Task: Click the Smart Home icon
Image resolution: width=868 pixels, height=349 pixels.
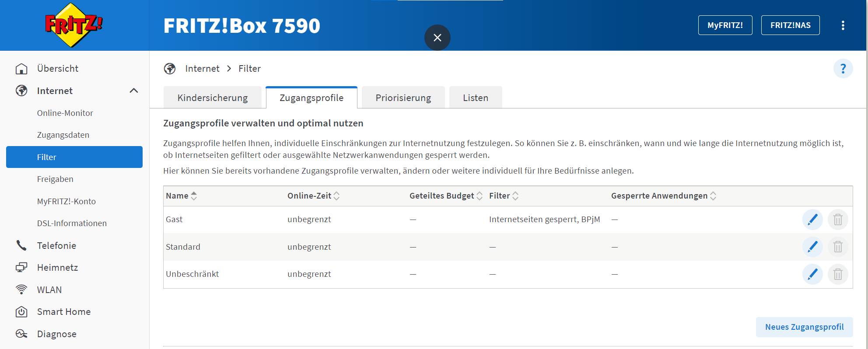Action: 21,311
